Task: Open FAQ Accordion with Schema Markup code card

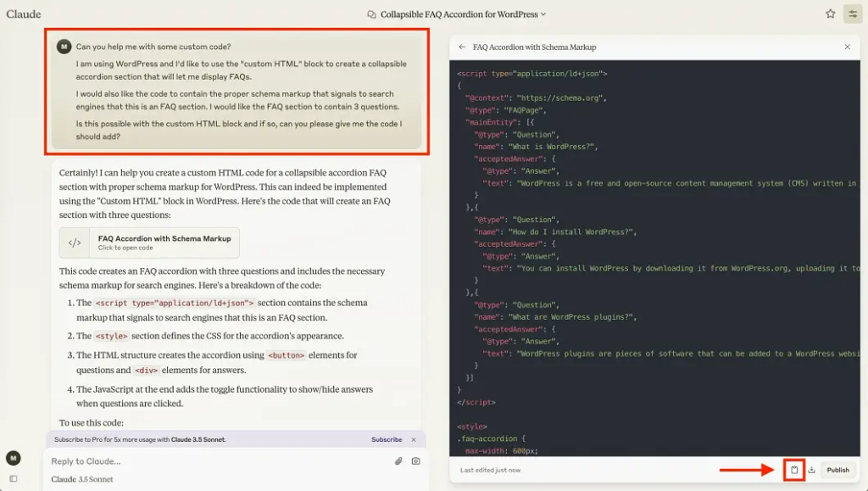Action: 149,243
